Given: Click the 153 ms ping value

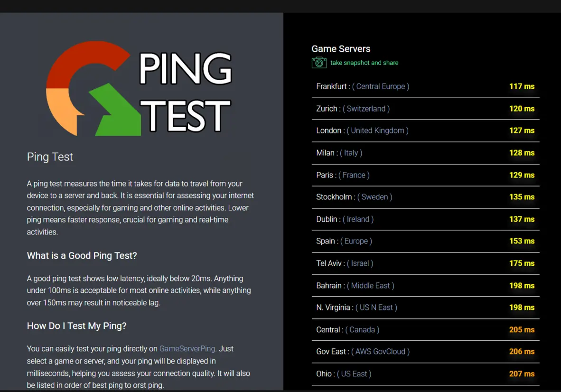Looking at the screenshot, I should click(x=522, y=242).
